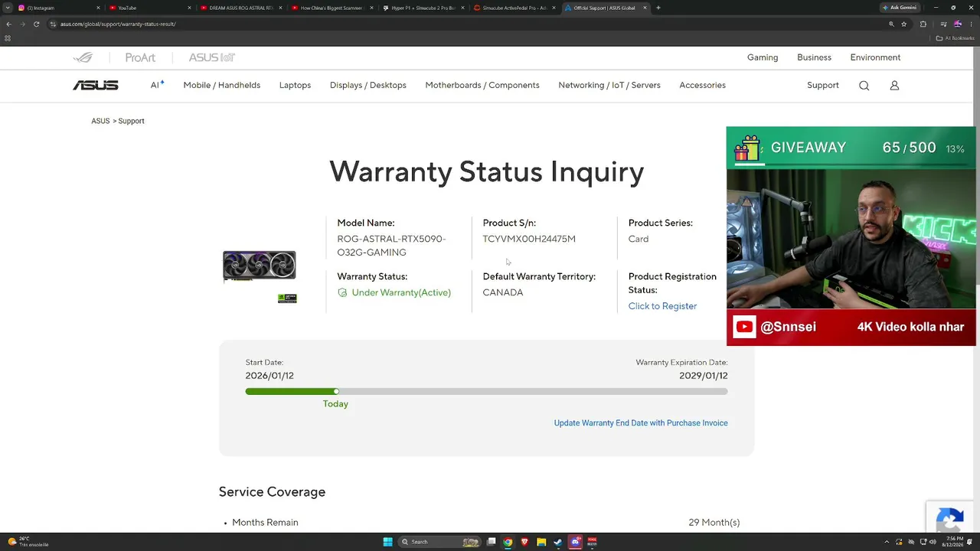Screen dimensions: 980x551
Task: Open Discord from the taskbar
Action: point(575,542)
